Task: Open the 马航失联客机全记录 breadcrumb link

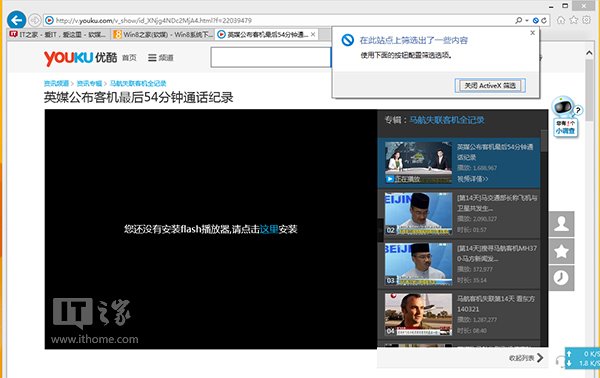Action: 138,83
